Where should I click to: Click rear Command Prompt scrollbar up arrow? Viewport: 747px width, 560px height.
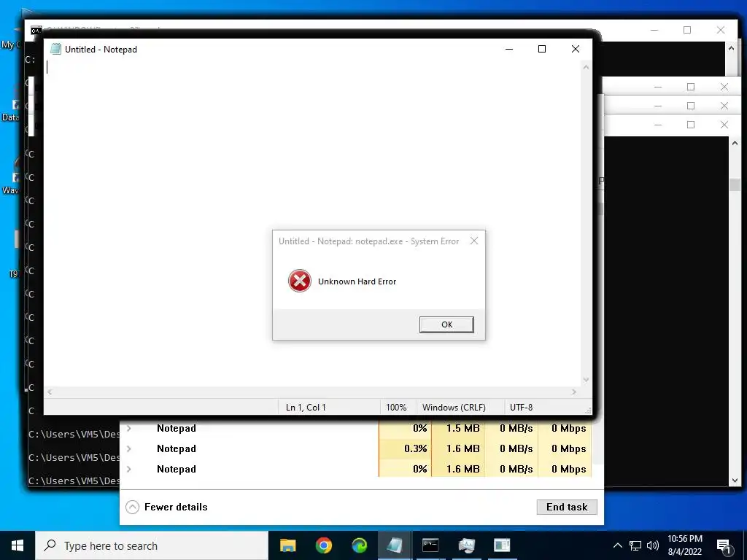click(731, 47)
